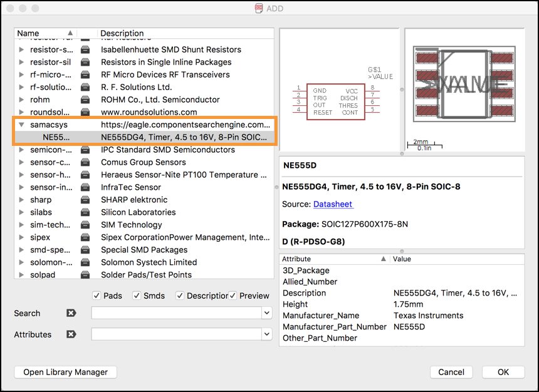
Task: Click the library icon for solpad
Action: click(86, 275)
